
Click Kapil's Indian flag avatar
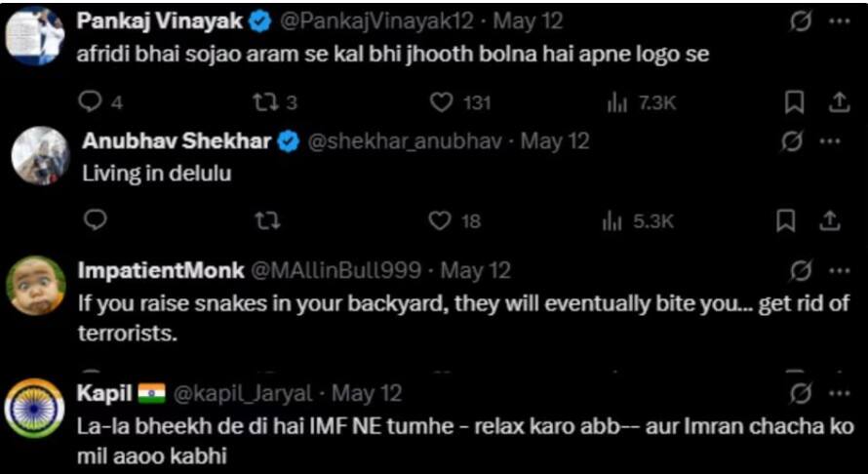[34, 408]
